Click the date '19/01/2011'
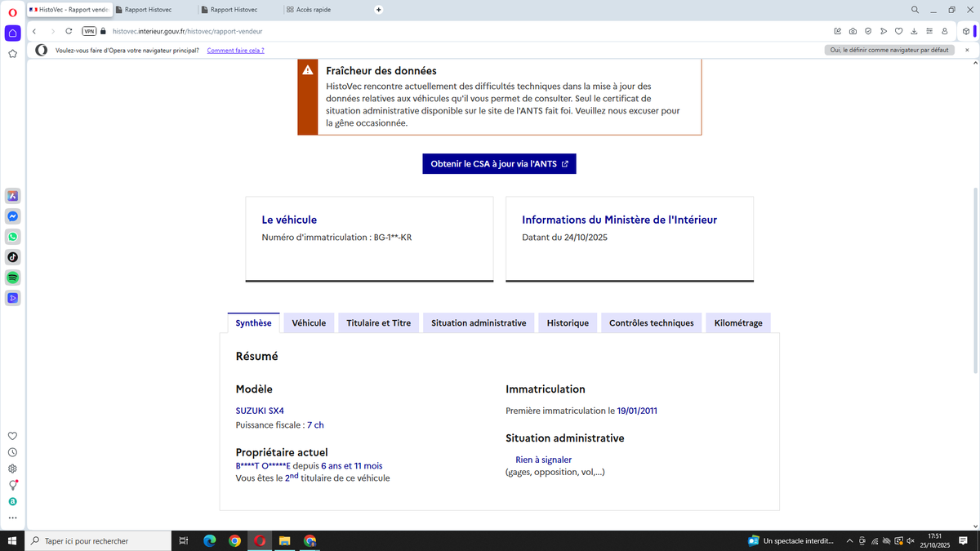Screen dimensions: 980x551 pyautogui.click(x=637, y=411)
